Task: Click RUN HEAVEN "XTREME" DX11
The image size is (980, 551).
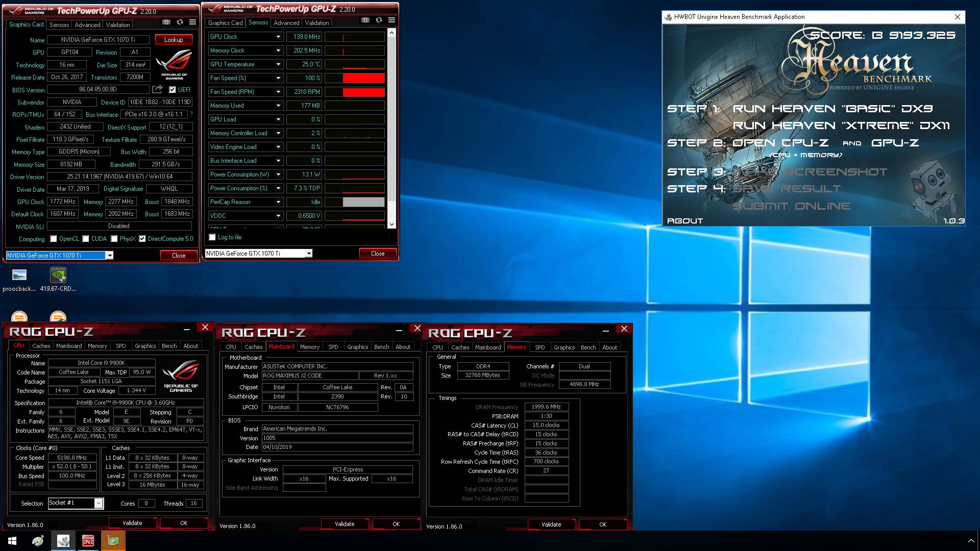Action: pos(841,126)
